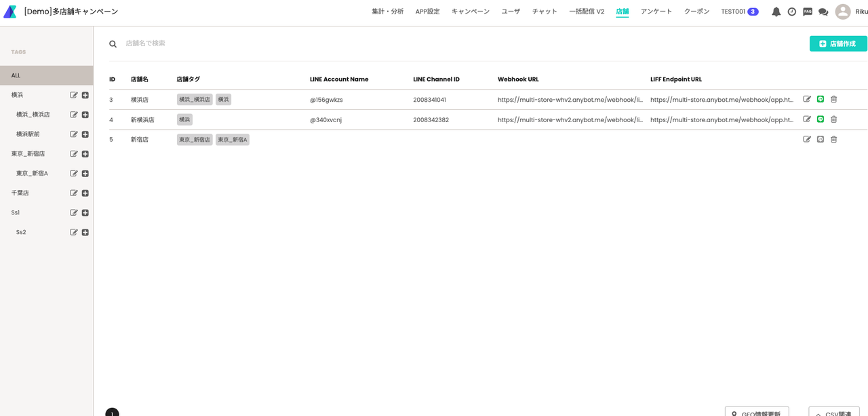The height and width of the screenshot is (416, 868).
Task: Delete the 新横浜店 store row
Action: point(833,119)
